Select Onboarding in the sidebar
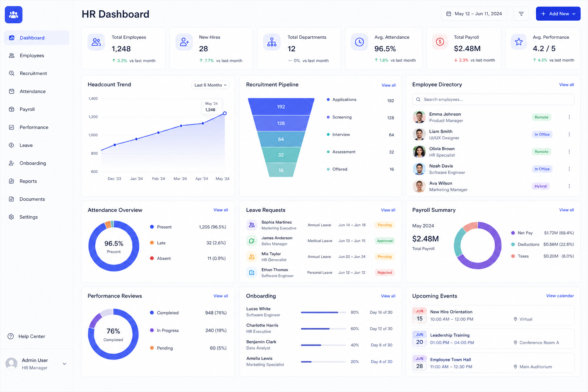 tap(36, 163)
